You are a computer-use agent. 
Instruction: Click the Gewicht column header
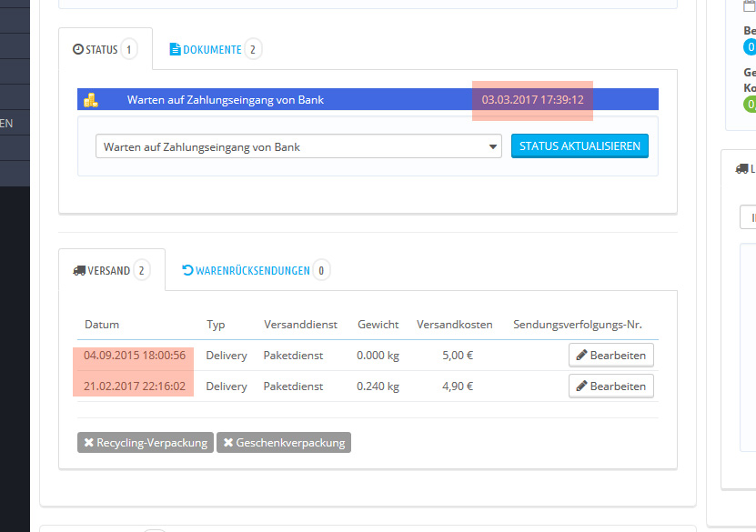coord(378,325)
